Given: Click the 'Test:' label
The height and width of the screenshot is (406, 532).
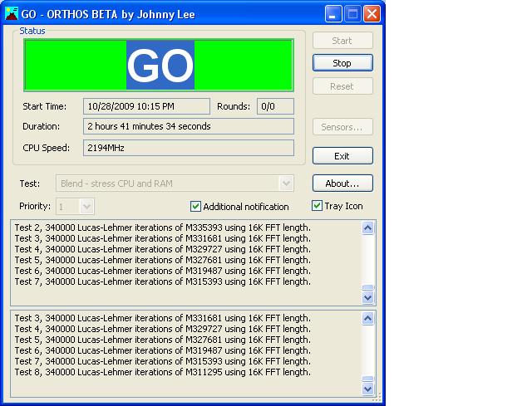Looking at the screenshot, I should pos(30,183).
